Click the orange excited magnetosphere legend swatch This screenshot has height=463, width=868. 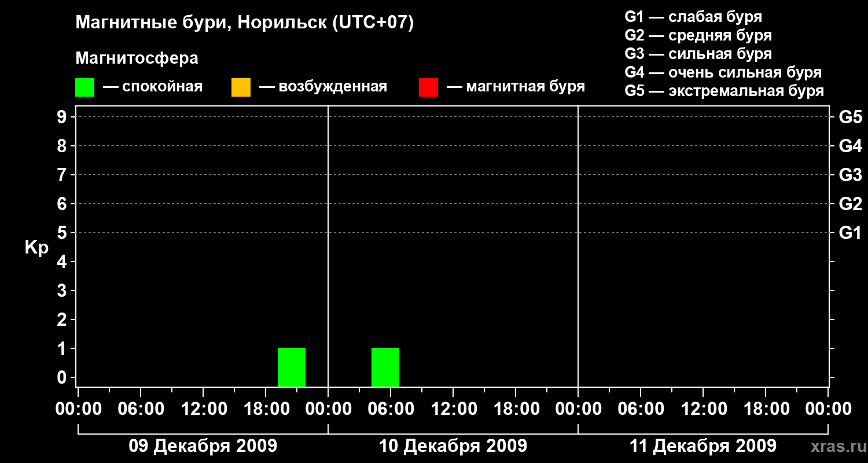click(x=241, y=87)
